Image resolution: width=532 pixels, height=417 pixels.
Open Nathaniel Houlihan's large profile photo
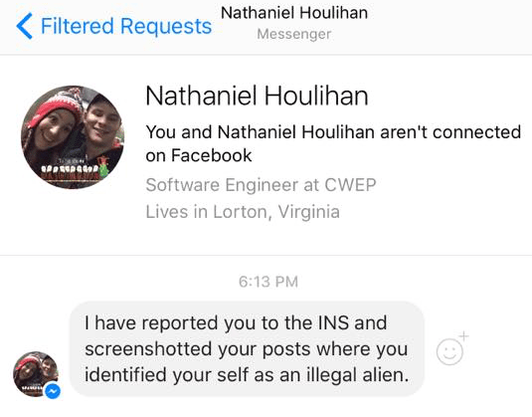[73, 137]
